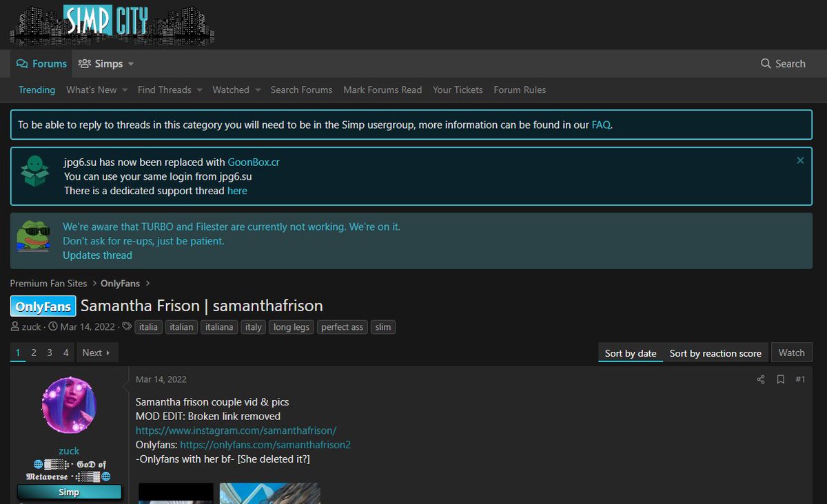Viewport: 827px width, 504px height.
Task: Select the 'italiana' tag
Action: click(x=220, y=327)
